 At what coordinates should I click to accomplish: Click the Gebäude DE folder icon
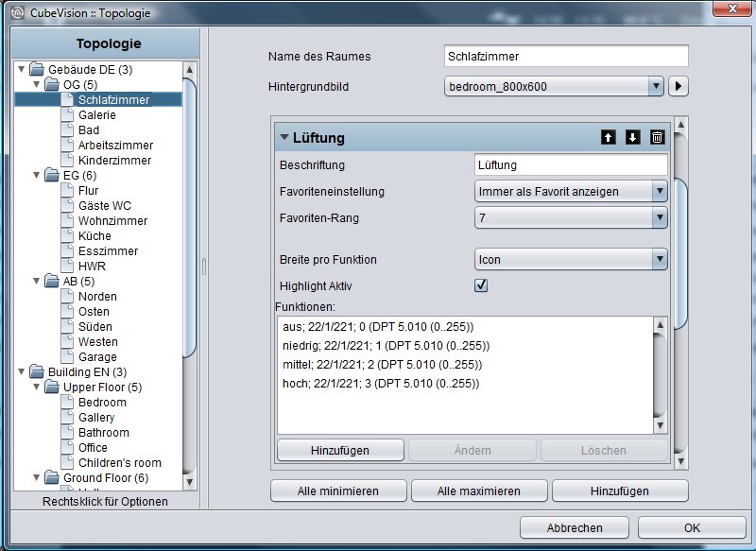tap(37, 69)
